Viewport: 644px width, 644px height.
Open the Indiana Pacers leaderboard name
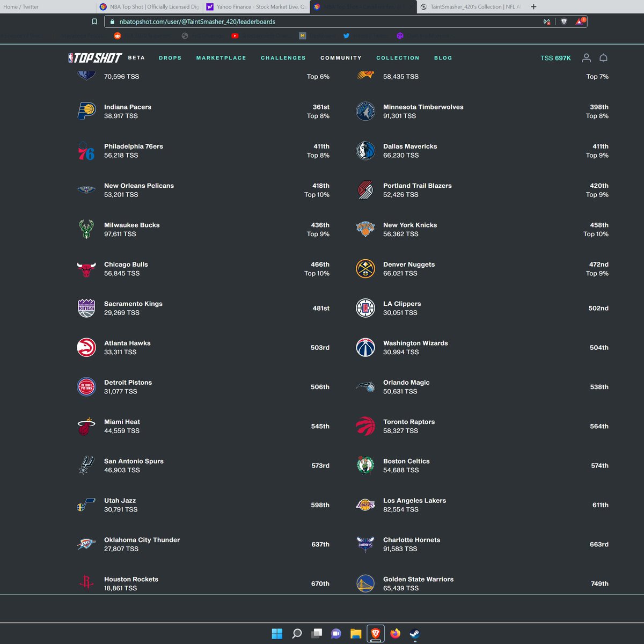(x=128, y=107)
